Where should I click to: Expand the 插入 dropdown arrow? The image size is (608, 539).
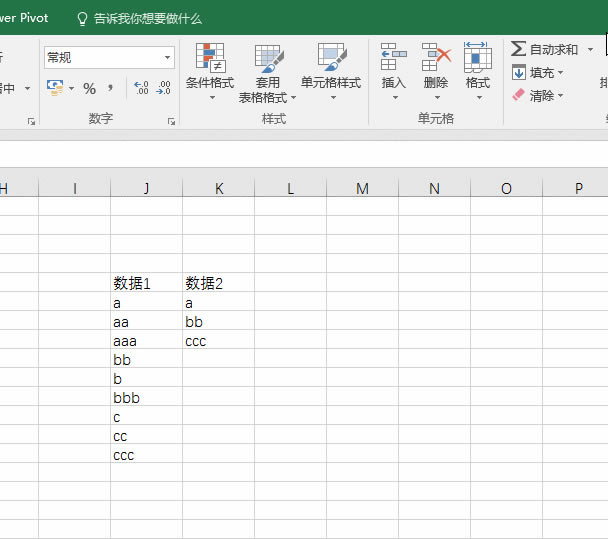point(396,97)
